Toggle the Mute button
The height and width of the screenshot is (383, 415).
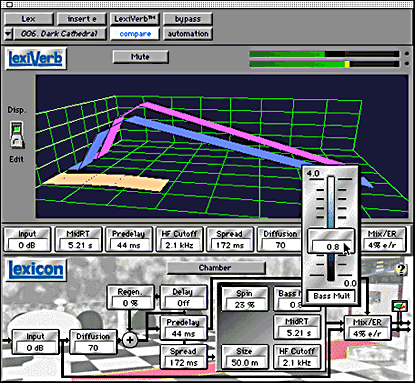click(x=140, y=57)
